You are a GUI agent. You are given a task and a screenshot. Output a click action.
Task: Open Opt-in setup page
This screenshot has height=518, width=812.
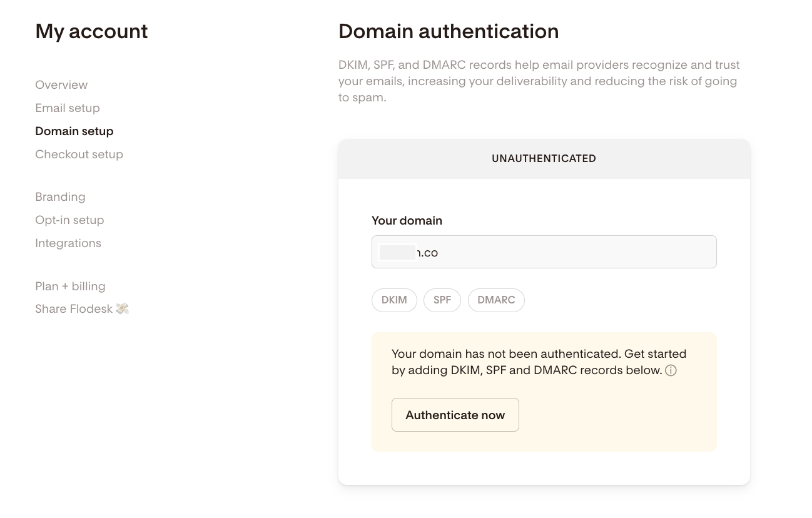click(x=69, y=220)
